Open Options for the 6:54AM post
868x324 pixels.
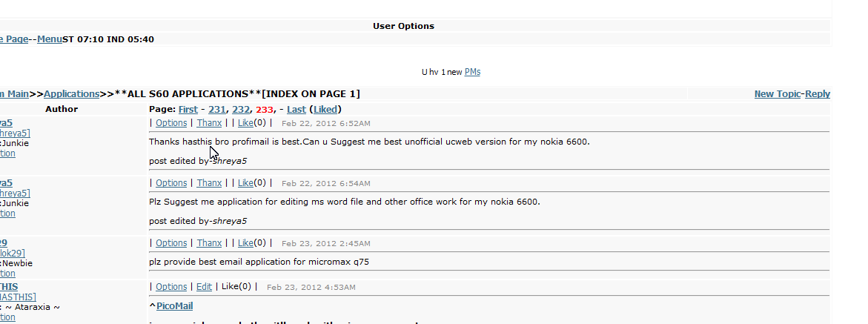point(171,182)
